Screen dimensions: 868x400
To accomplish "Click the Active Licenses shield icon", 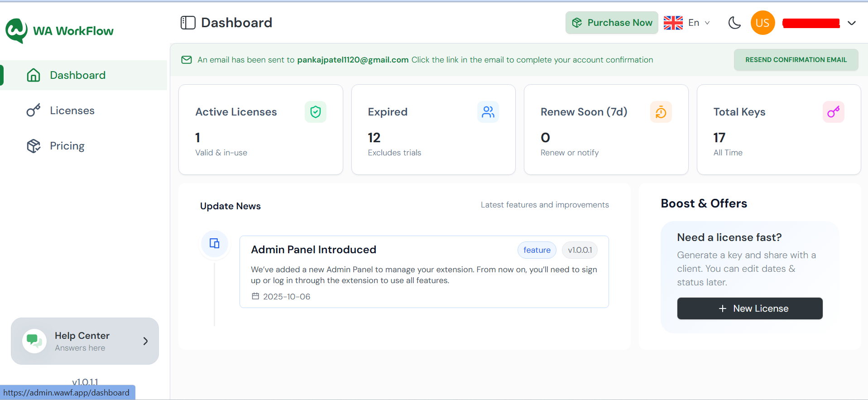I will pyautogui.click(x=316, y=112).
